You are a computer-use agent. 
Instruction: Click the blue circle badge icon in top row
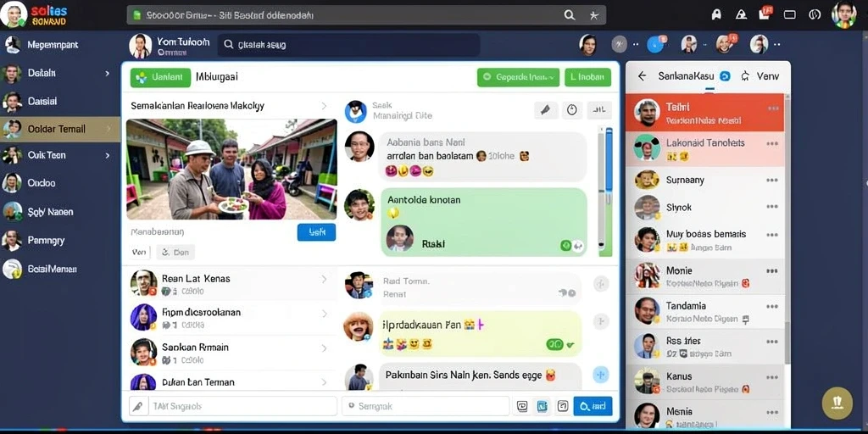pyautogui.click(x=655, y=44)
